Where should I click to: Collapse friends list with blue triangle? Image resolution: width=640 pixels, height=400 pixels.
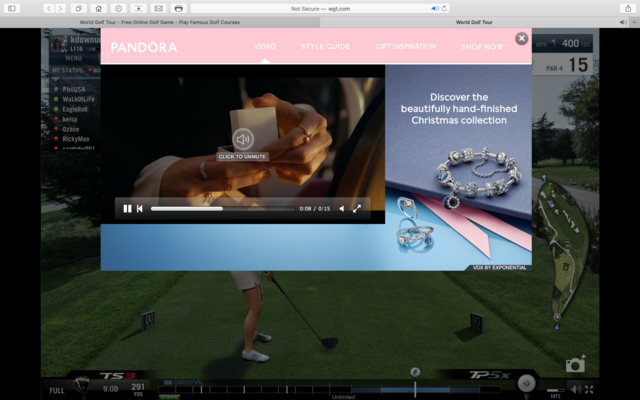pyautogui.click(x=56, y=79)
